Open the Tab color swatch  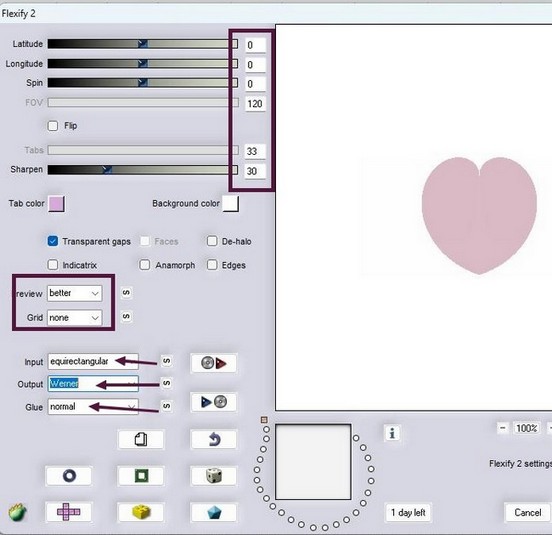[x=56, y=204]
